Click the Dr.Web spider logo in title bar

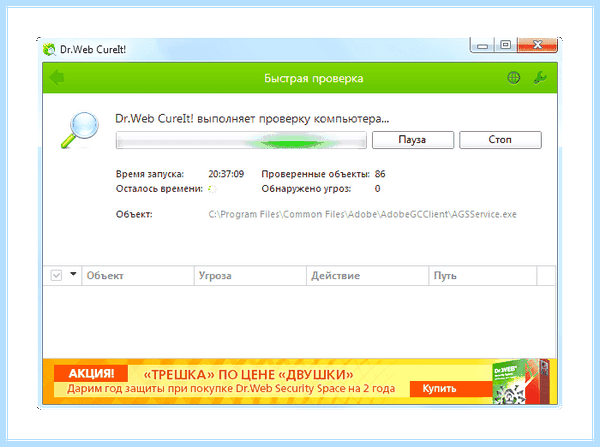tap(49, 49)
